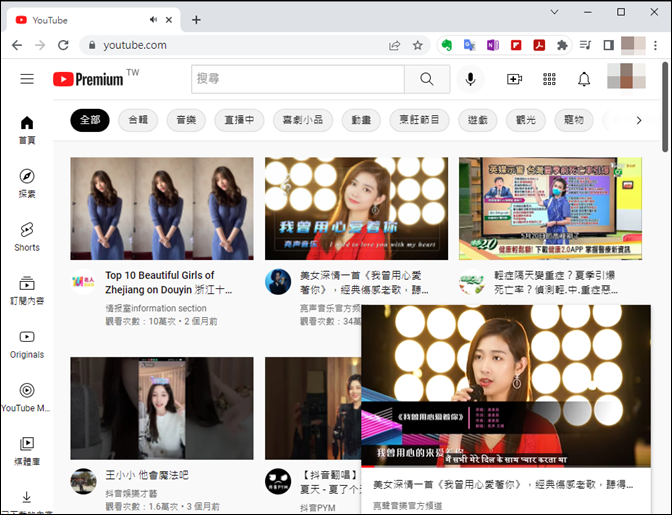Open channel 抖音娛樂才藝

coord(132,494)
